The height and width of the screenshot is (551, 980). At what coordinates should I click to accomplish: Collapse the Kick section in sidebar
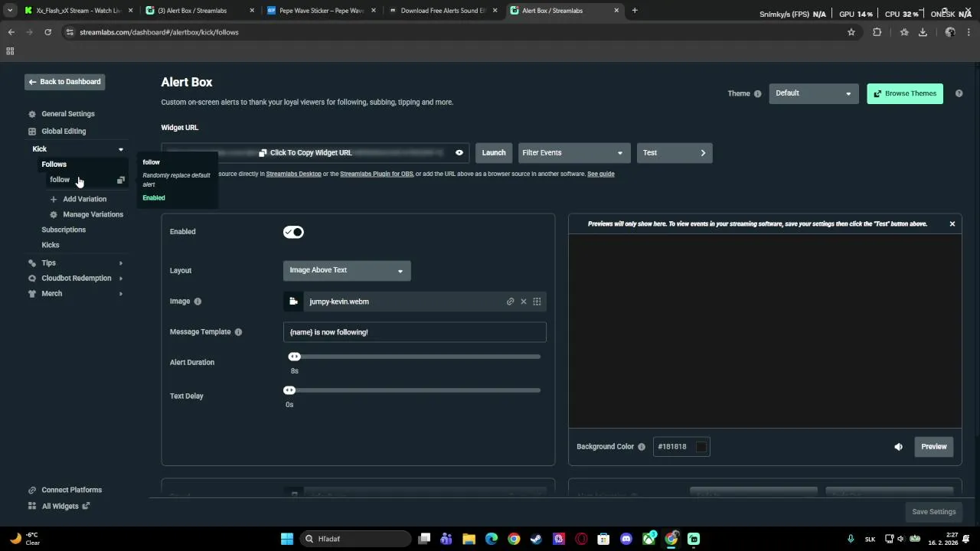pos(121,150)
